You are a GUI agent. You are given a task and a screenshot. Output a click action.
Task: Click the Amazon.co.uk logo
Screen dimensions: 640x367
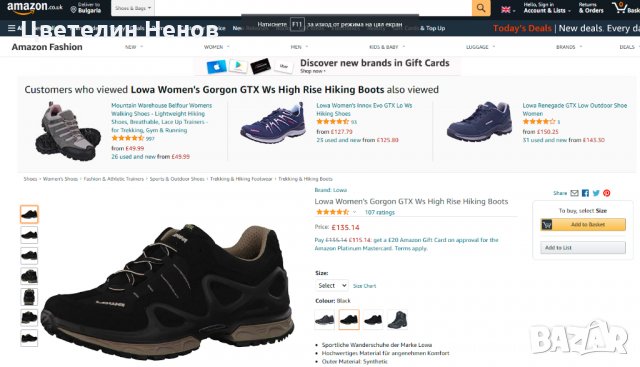click(x=35, y=7)
